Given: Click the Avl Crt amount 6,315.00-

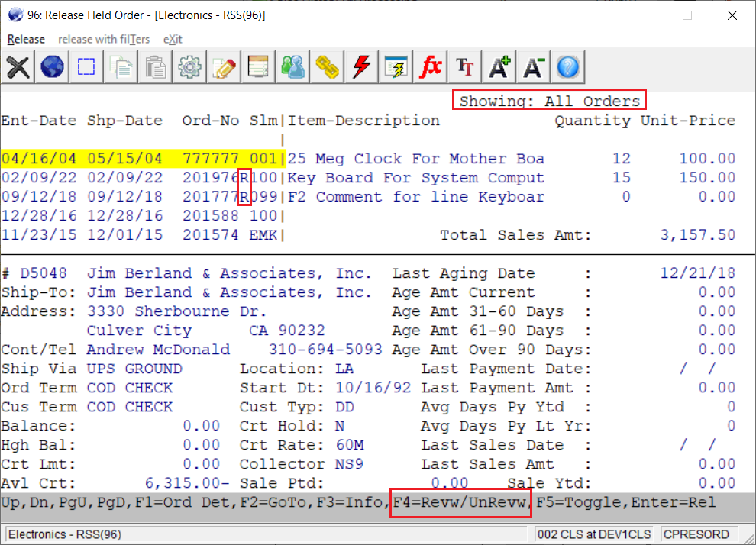Looking at the screenshot, I should 187,483.
